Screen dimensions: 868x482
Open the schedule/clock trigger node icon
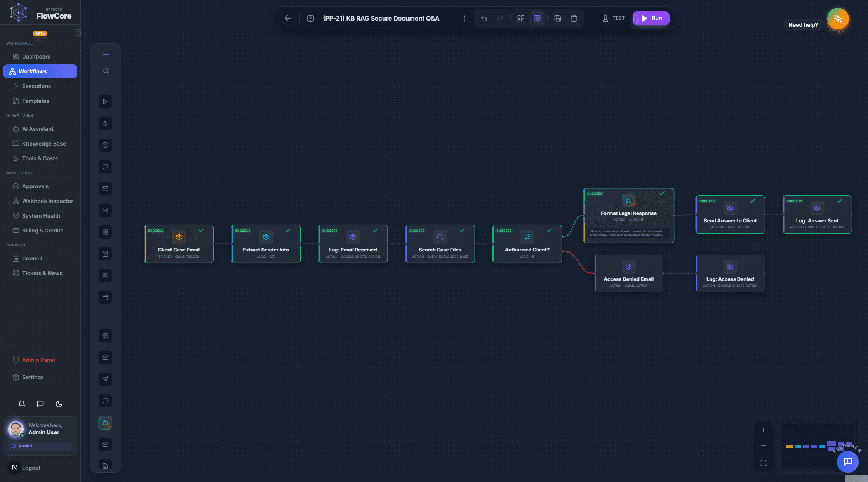pyautogui.click(x=105, y=145)
